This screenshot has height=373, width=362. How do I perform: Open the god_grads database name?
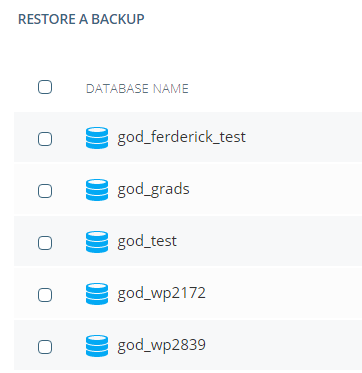pos(153,190)
